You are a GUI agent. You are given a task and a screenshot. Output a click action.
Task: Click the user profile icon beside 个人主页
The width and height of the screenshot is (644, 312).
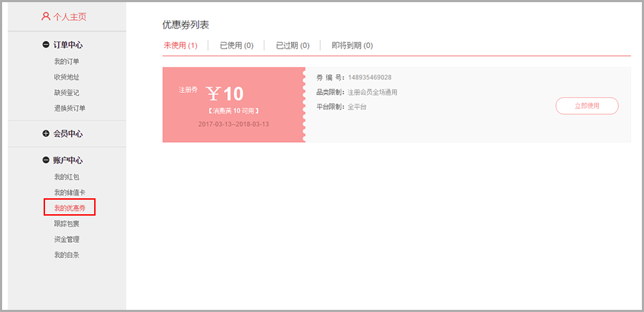pyautogui.click(x=46, y=16)
